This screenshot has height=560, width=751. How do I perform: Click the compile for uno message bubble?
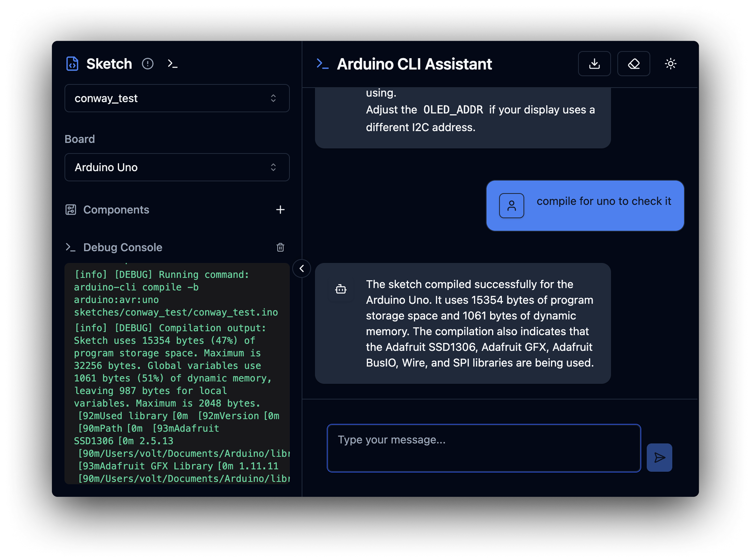coord(604,201)
